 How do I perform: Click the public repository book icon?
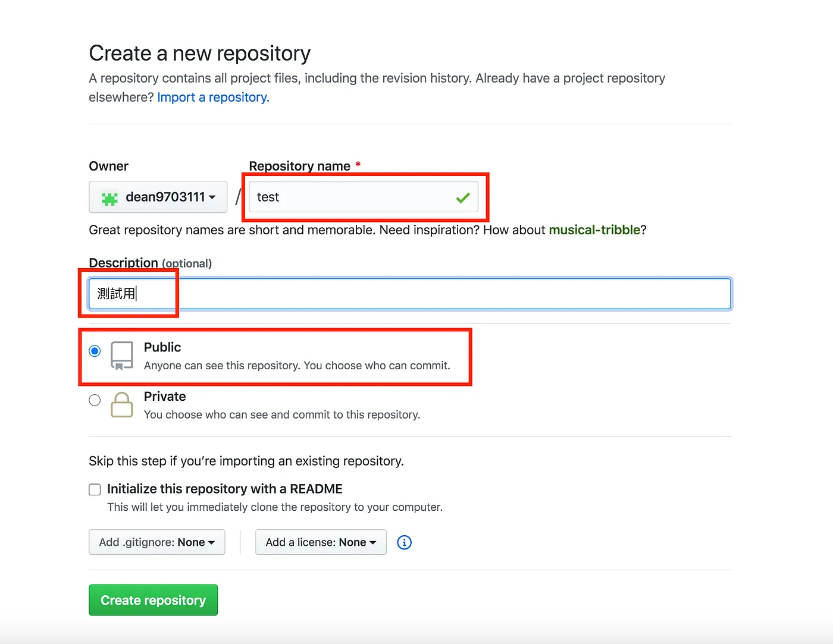click(x=122, y=356)
